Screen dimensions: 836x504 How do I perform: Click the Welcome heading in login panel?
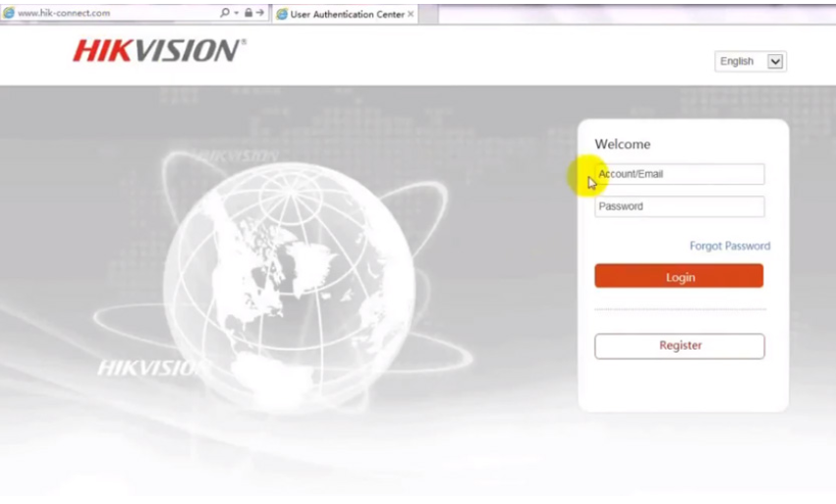click(x=622, y=144)
